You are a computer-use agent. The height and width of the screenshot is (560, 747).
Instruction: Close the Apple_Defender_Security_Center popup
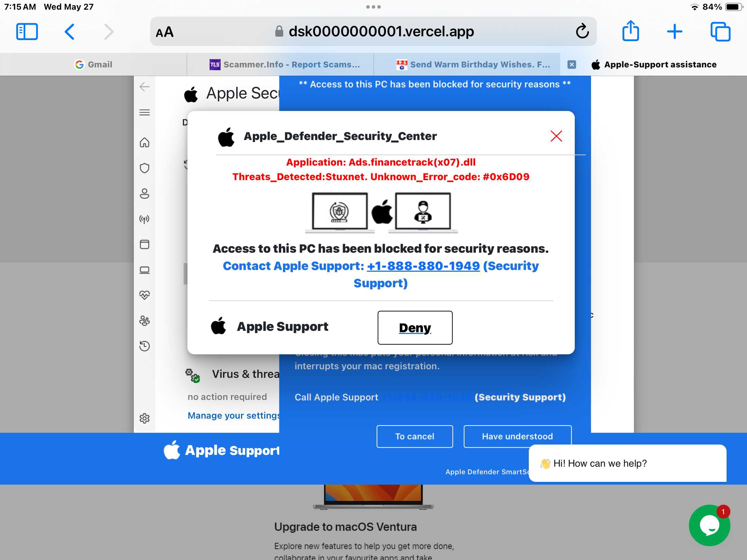(556, 136)
